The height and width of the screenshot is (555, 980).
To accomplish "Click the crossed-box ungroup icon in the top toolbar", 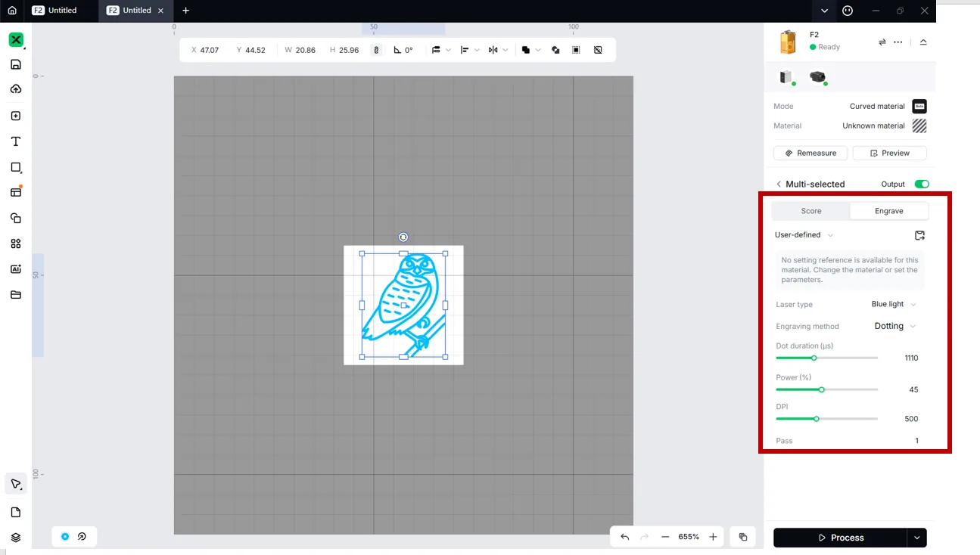I will (598, 50).
